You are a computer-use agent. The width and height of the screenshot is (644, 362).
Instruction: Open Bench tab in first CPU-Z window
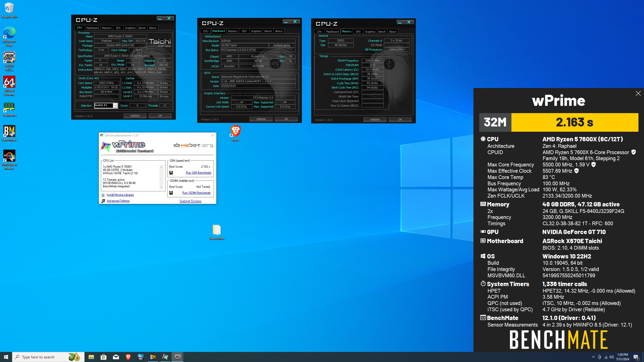[142, 28]
